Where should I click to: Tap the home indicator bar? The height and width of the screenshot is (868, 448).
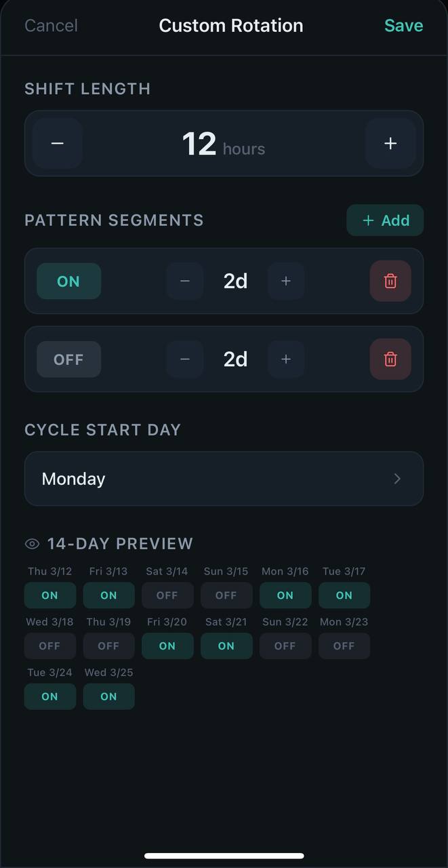pos(224,855)
